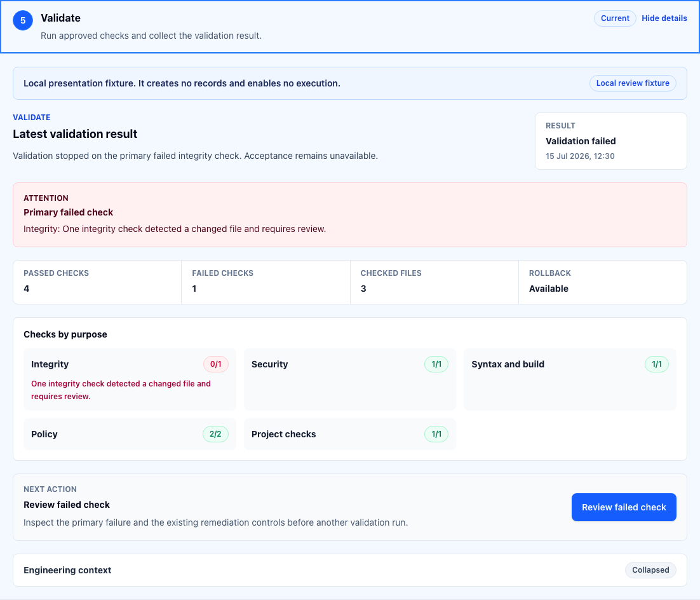The height and width of the screenshot is (600, 700).
Task: Open the Policy check card
Action: pos(130,434)
